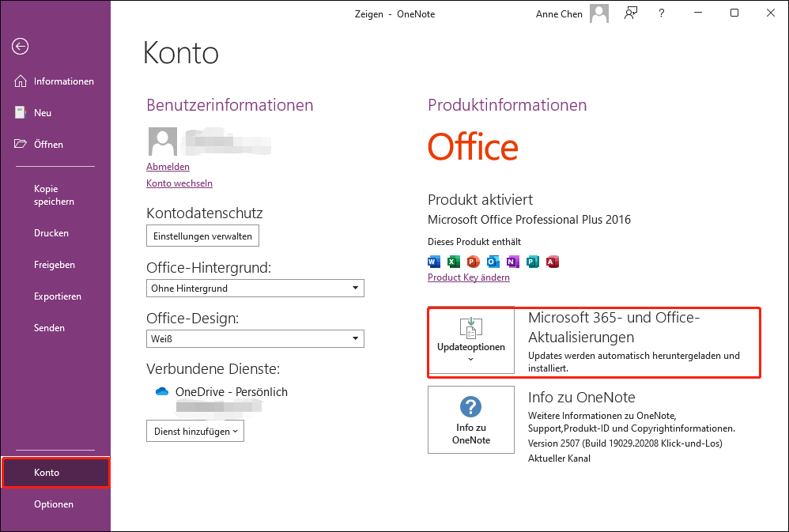Select Freigeben in the sidebar
Screen dimensions: 789x532
pyautogui.click(x=55, y=265)
